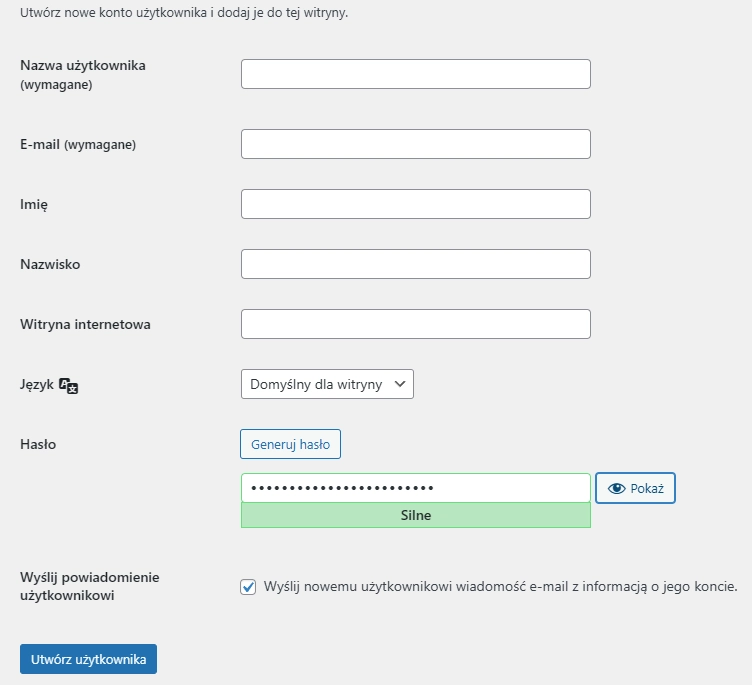Focus the Witryna internetowa field

coord(415,324)
